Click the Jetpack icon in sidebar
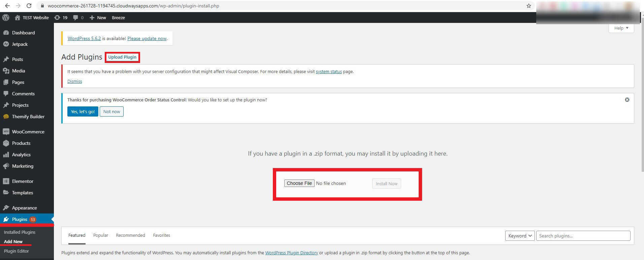Image resolution: width=644 pixels, height=260 pixels. click(6, 44)
